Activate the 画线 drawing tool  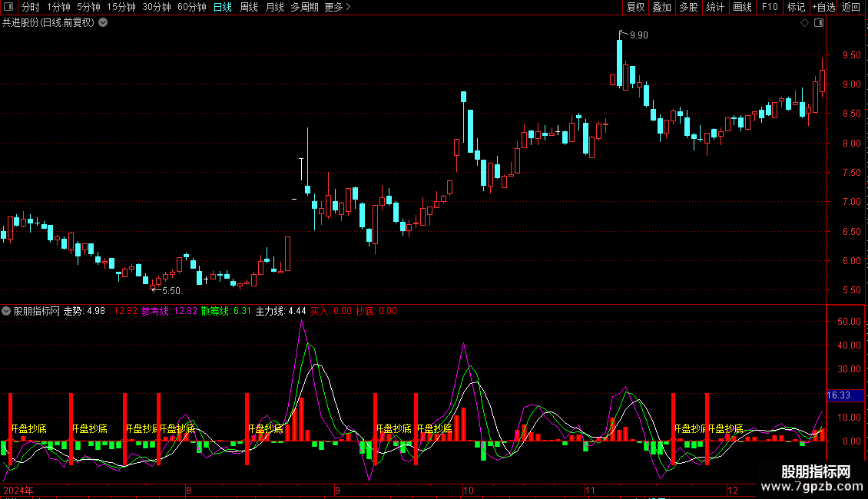click(742, 7)
